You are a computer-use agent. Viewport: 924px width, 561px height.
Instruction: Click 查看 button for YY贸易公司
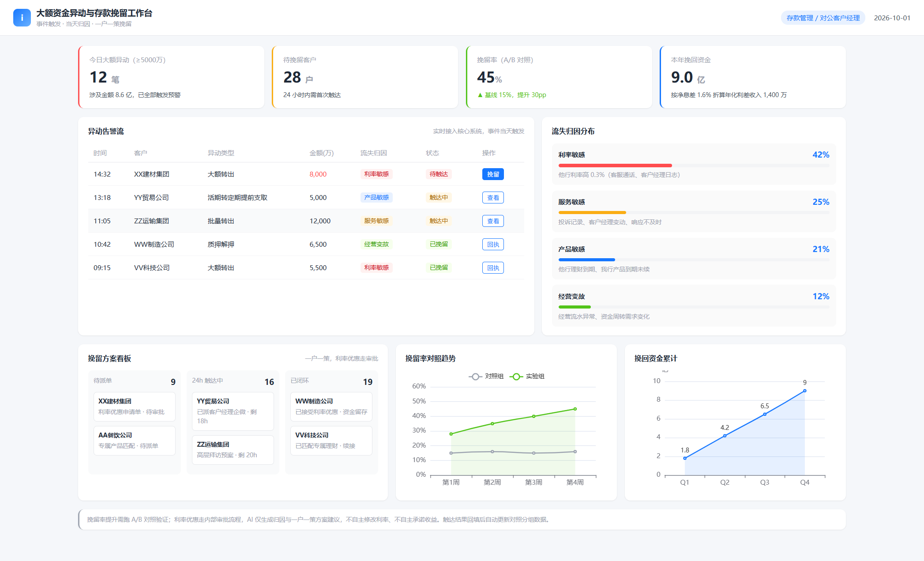pos(493,198)
